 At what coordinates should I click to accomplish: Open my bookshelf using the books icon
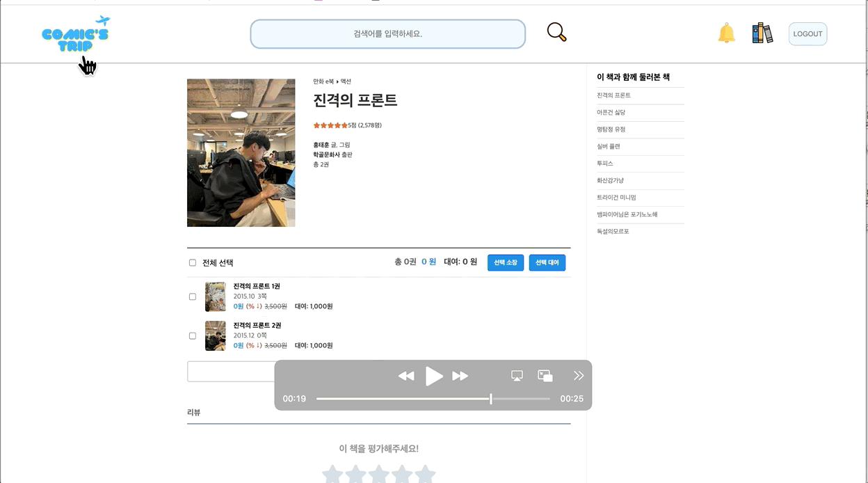[x=762, y=32]
